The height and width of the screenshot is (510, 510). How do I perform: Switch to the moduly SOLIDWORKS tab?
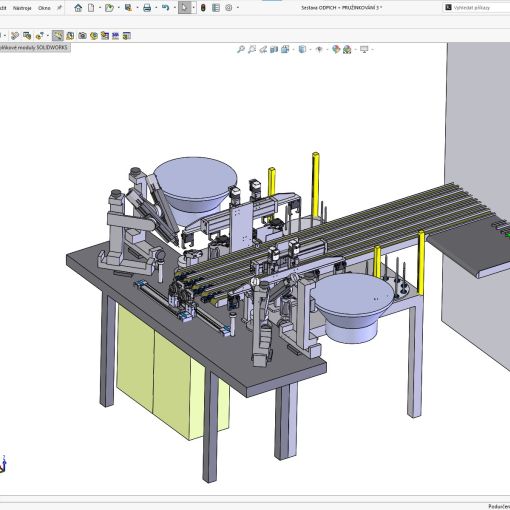[x=34, y=48]
